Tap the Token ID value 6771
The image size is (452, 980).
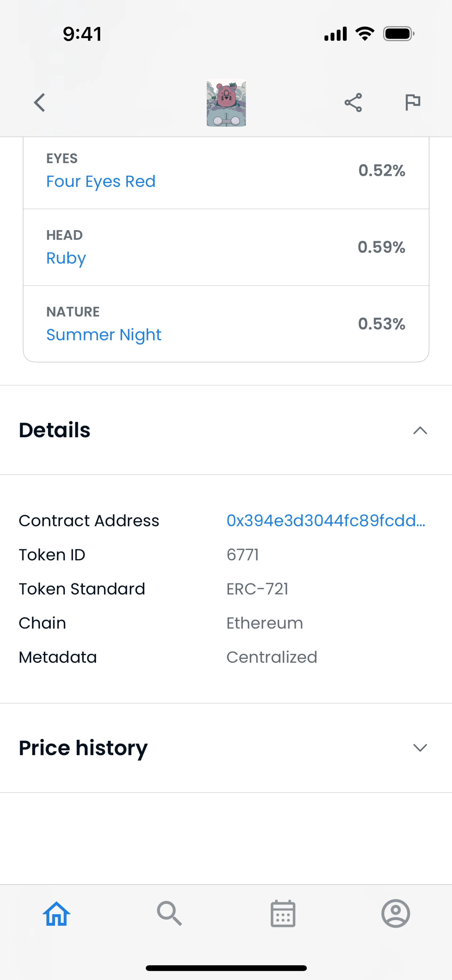[243, 555]
